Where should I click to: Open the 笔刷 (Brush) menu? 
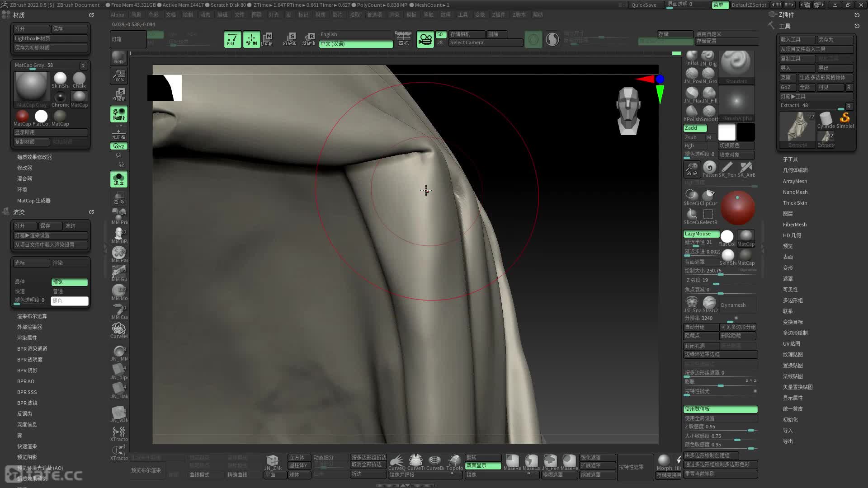click(137, 15)
